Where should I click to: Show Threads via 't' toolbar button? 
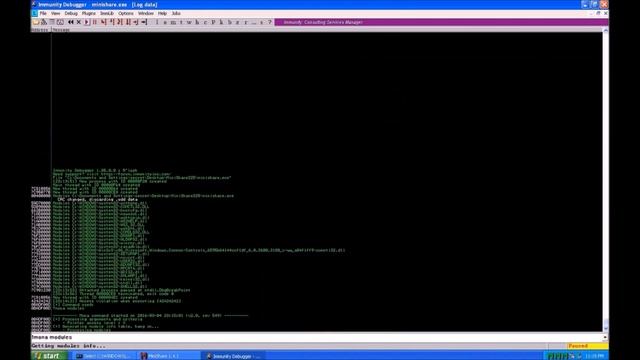tap(181, 22)
